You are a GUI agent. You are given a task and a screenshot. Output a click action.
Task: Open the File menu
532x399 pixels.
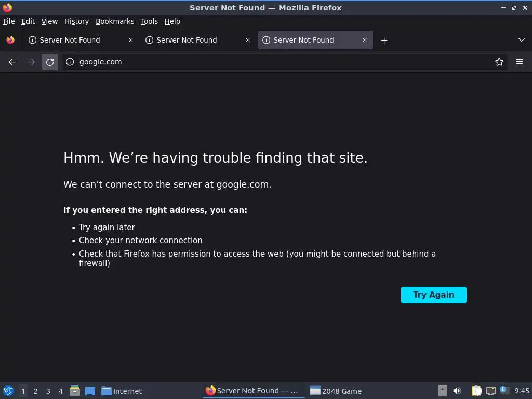point(9,21)
